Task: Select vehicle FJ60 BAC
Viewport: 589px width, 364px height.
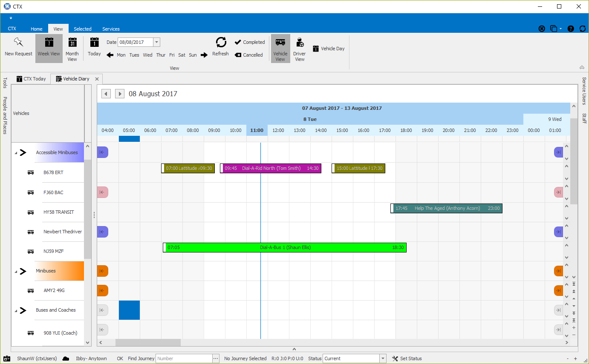Action: click(x=53, y=192)
